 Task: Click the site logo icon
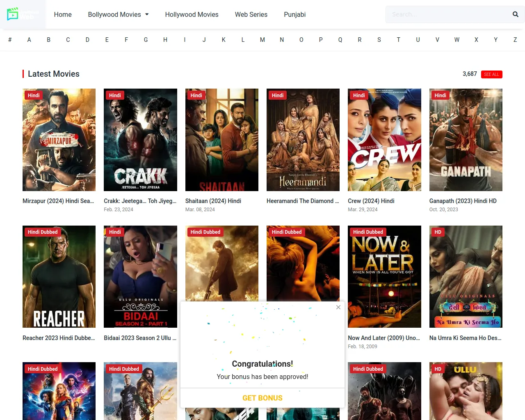(13, 14)
